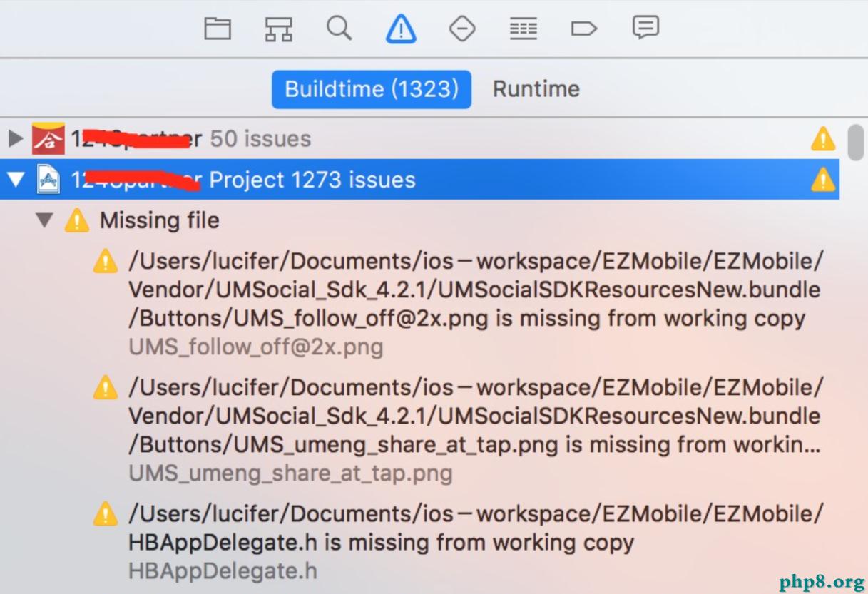Click the vertical scrollbar of the issue list
Screen dimensions: 868x594
click(x=855, y=143)
